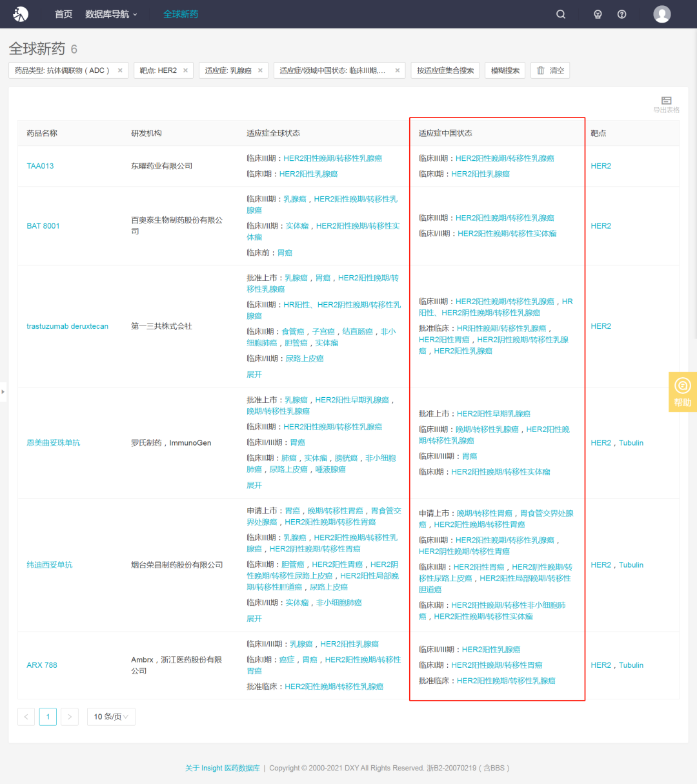Expand 展开 in 纬迪西妥单抗 row
Image resolution: width=697 pixels, height=784 pixels.
pos(254,619)
